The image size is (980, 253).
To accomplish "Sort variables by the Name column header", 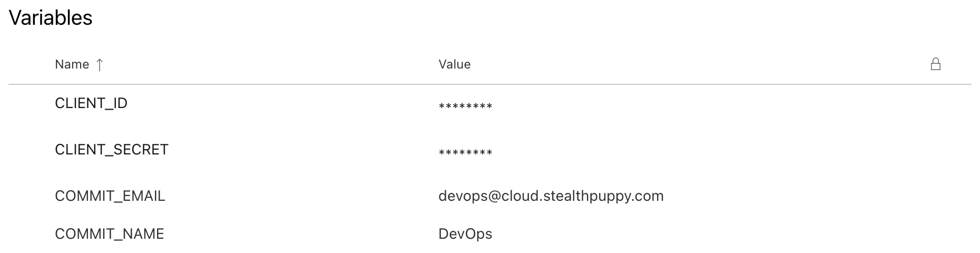I will [x=72, y=64].
